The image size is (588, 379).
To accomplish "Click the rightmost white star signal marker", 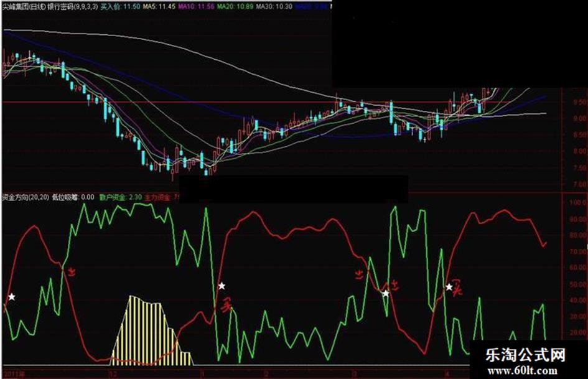I will [x=449, y=287].
